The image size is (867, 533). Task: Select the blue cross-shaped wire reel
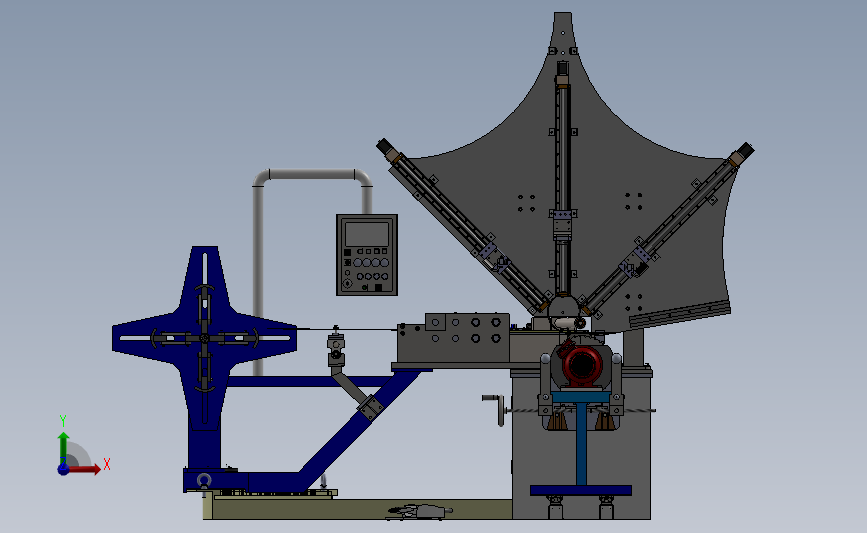[205, 338]
